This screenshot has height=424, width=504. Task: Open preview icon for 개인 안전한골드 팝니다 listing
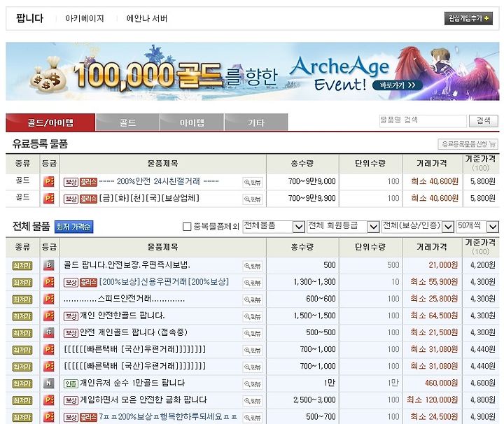click(x=253, y=316)
